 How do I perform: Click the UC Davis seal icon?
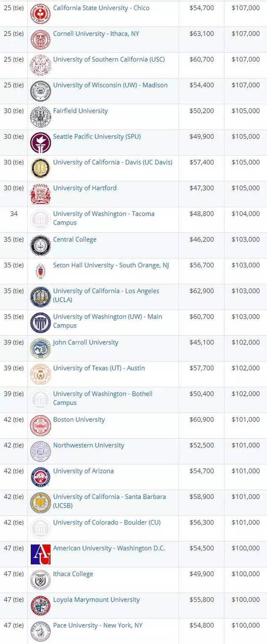pos(40,168)
